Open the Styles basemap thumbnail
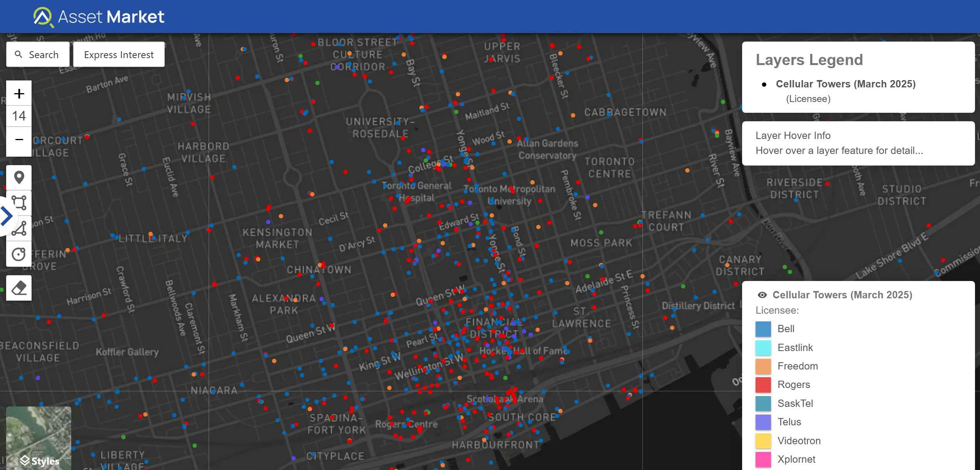Image resolution: width=980 pixels, height=470 pixels. (x=39, y=438)
